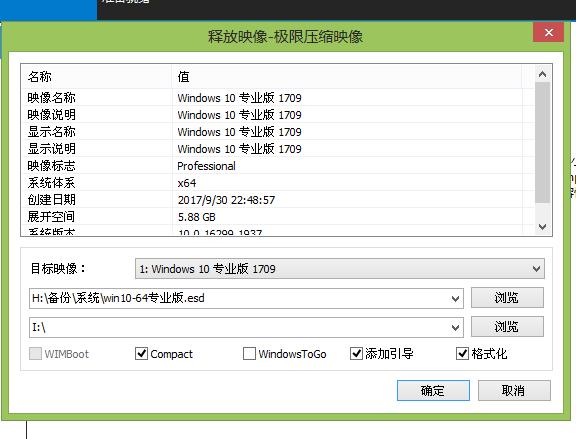Expand the esd file path dropdown arrow

(x=455, y=298)
